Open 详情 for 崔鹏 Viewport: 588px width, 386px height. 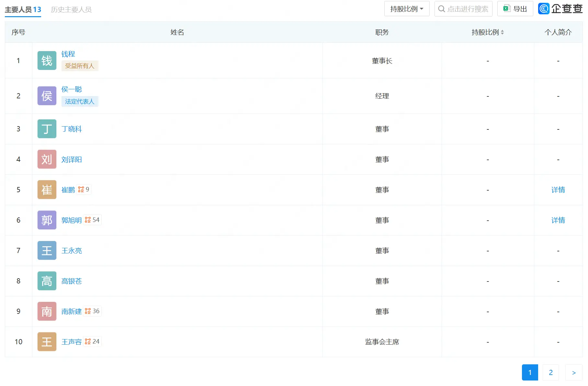558,190
